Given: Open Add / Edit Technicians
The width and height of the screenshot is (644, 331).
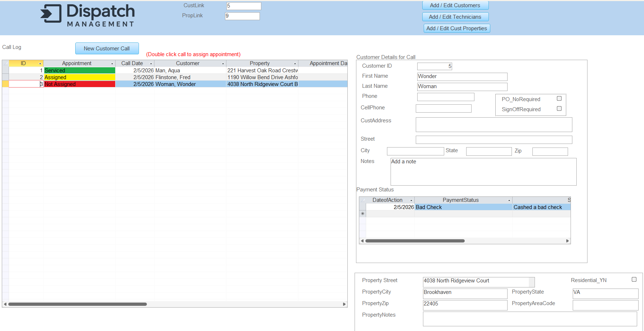Looking at the screenshot, I should pyautogui.click(x=455, y=17).
